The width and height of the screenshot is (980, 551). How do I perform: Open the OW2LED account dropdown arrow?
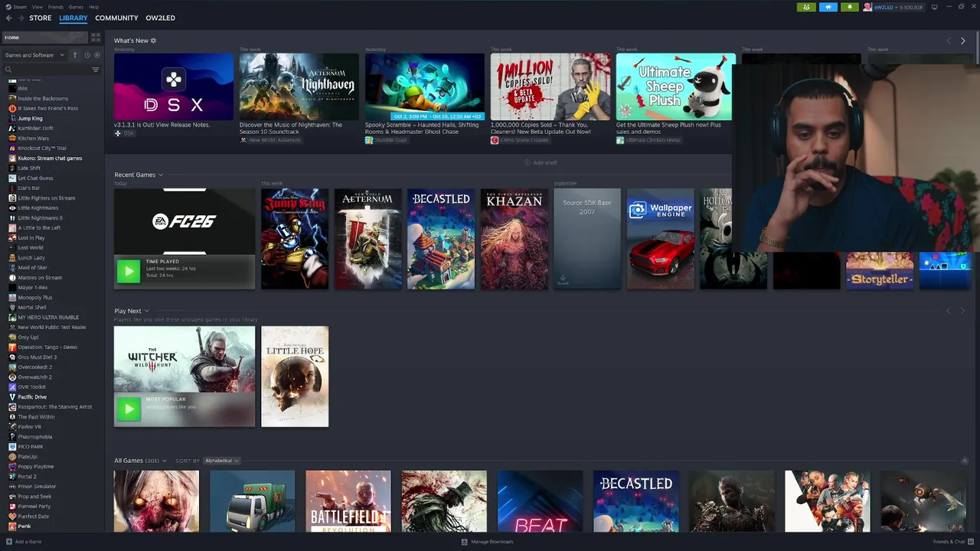click(x=897, y=7)
